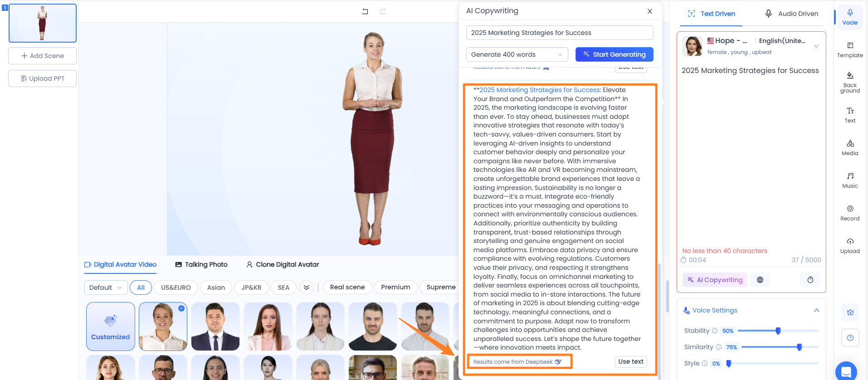Click Use text for DeepSeek result
The height and width of the screenshot is (380, 868).
click(631, 361)
